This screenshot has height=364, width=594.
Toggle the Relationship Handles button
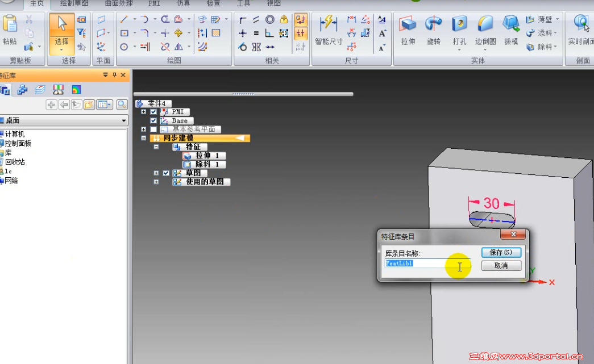[300, 34]
